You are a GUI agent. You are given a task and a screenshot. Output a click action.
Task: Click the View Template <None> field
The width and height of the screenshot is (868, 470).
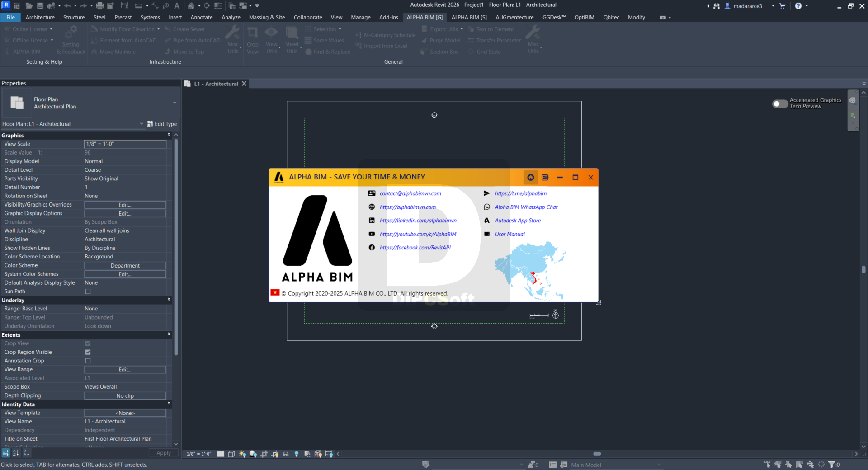125,413
